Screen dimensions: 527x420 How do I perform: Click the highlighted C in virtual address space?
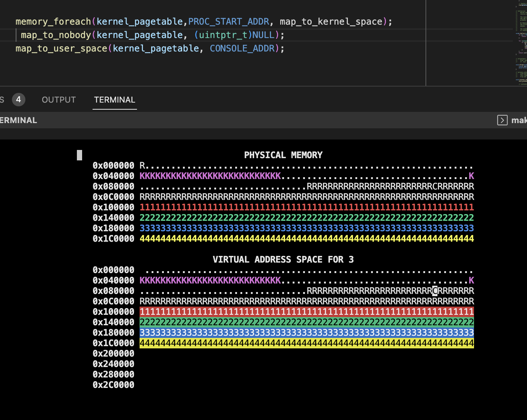click(435, 291)
